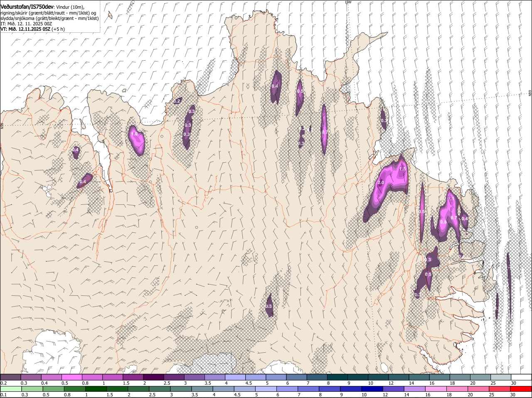The image size is (532, 398).
Task: Click the lower legend swatch labeled 25
Action: pos(500,389)
